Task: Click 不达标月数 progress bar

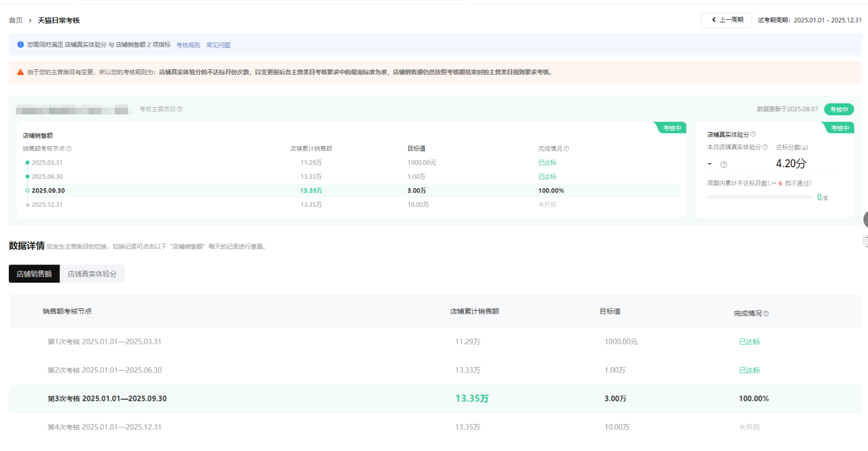Action: (759, 197)
